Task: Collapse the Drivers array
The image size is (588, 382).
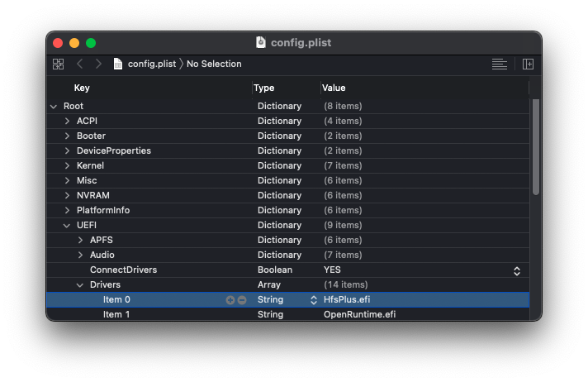Action: 81,284
